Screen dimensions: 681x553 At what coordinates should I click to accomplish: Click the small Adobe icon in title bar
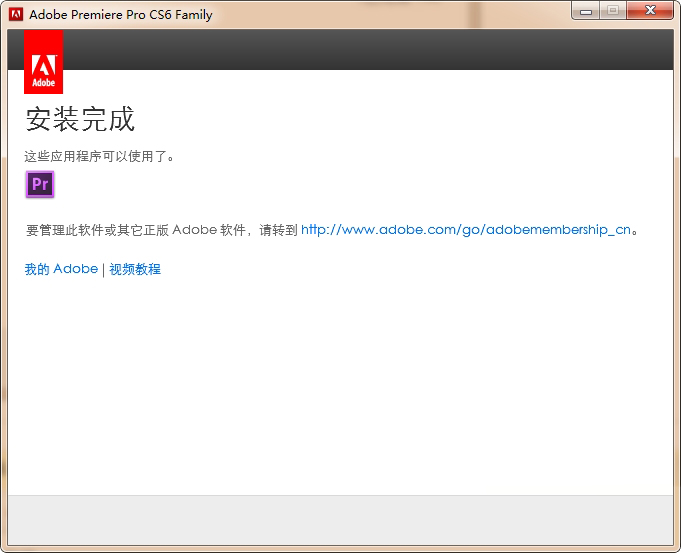[x=16, y=14]
